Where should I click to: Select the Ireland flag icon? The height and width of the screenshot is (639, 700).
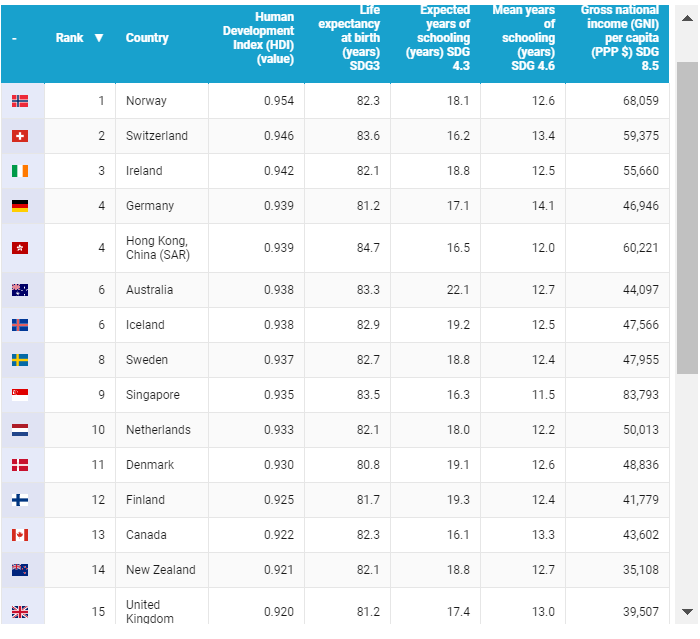point(20,171)
